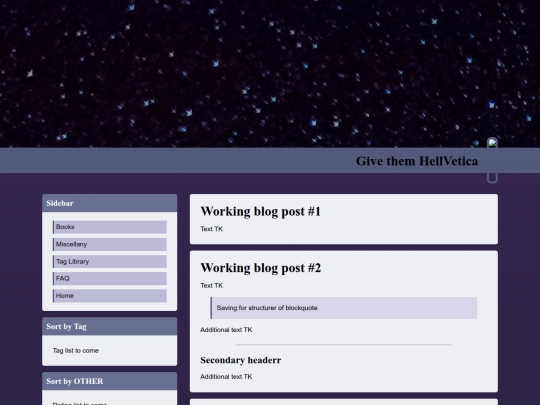
Task: Click the broken avatar image in the header
Action: 492,160
